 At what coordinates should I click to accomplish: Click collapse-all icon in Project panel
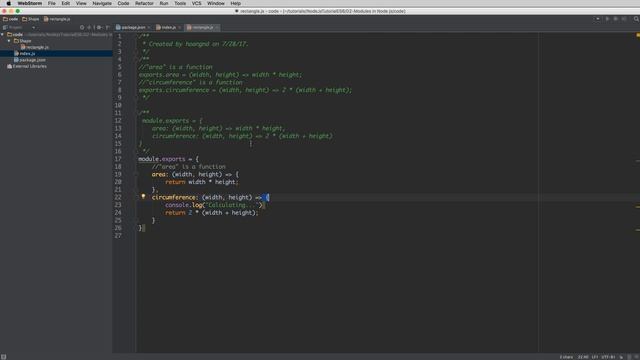point(89,27)
